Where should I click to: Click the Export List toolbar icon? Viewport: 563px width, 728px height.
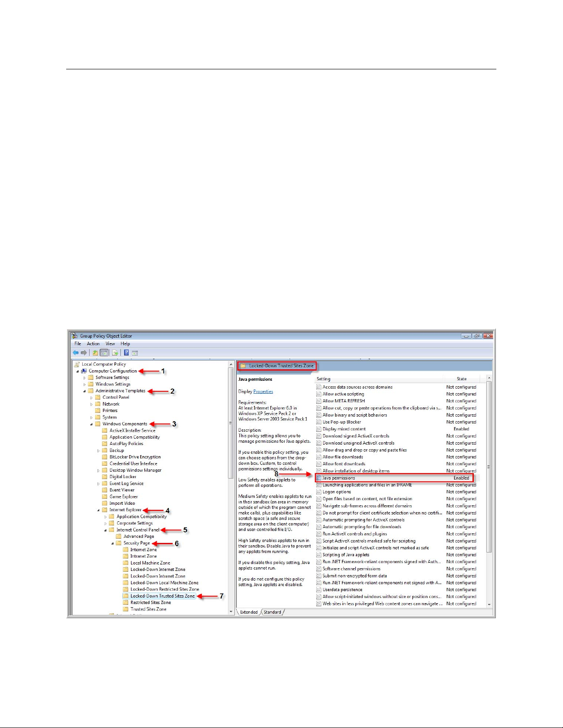pyautogui.click(x=115, y=353)
